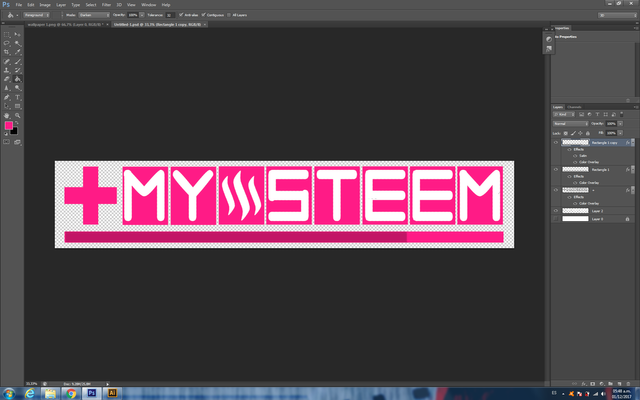Screen dimensions: 640x400
Task: Add a layer mask from panel bottom
Action: 593,384
